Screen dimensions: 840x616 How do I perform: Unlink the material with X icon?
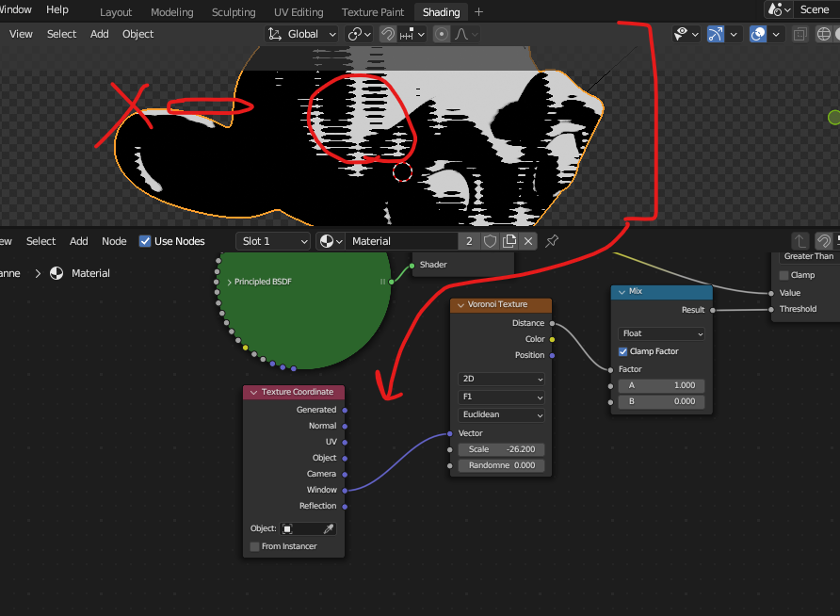click(x=528, y=241)
